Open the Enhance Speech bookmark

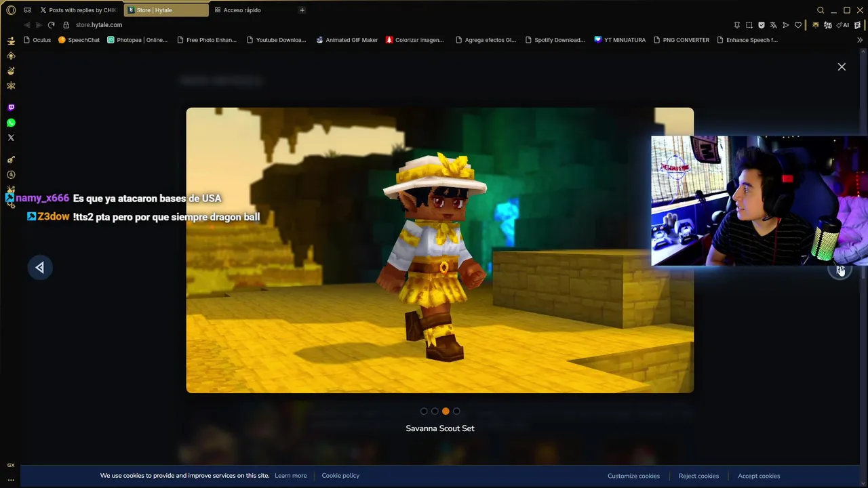[747, 40]
